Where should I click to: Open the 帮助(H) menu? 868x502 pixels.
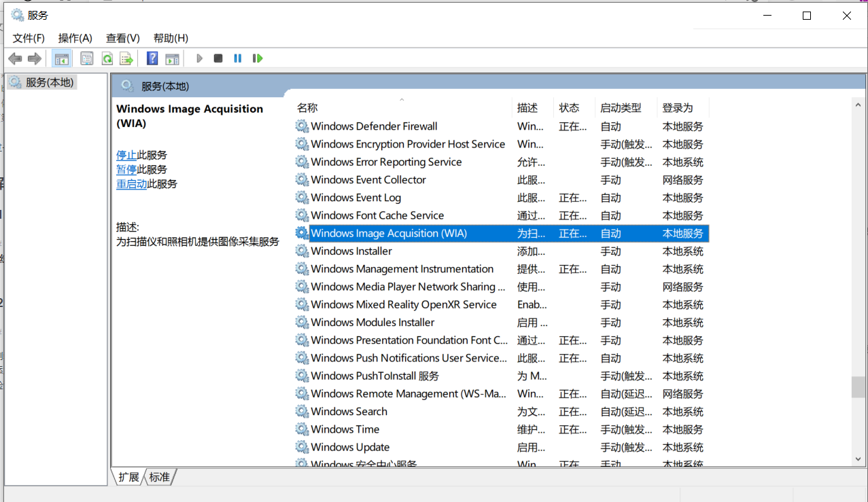coord(171,38)
